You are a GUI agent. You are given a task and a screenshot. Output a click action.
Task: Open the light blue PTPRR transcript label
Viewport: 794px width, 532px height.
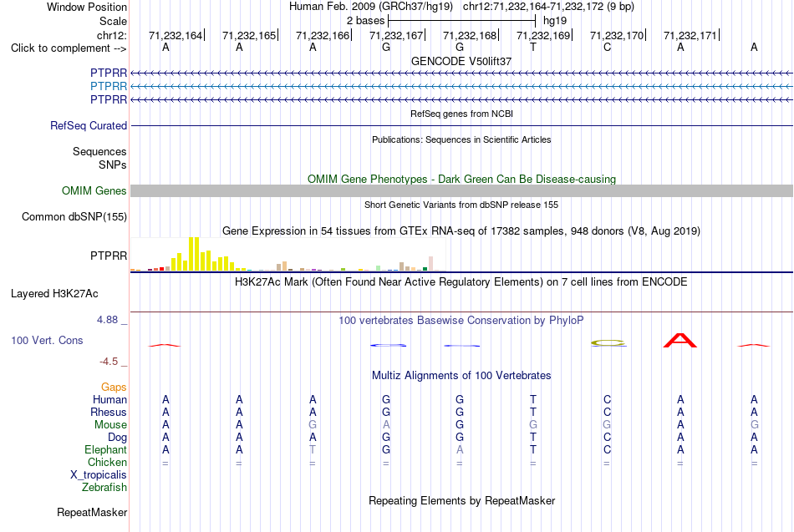pyautogui.click(x=109, y=87)
